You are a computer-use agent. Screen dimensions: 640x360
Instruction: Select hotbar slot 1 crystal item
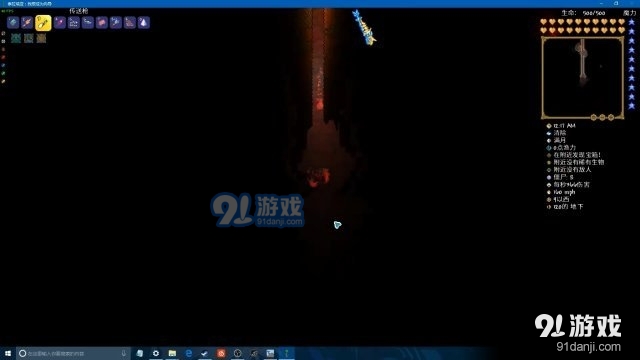tap(13, 22)
